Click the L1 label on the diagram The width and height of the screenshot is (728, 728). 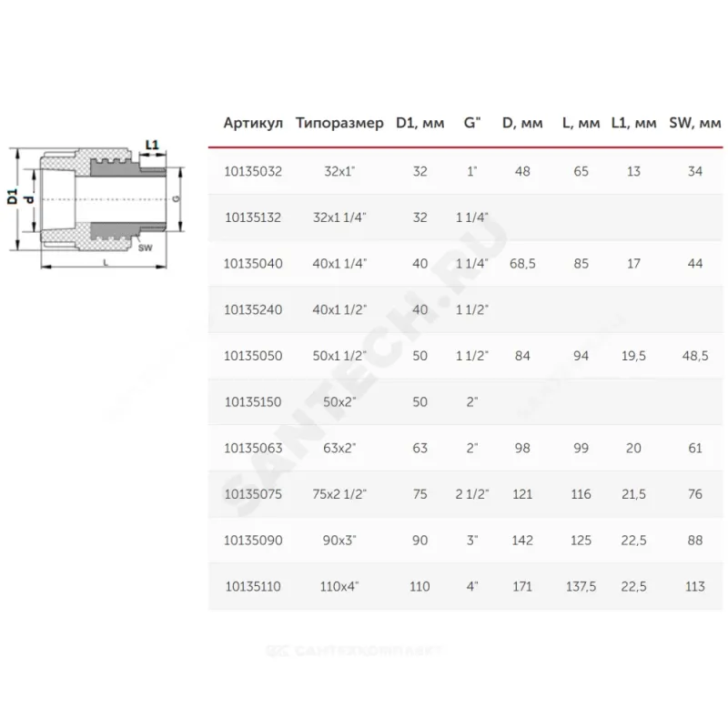[x=152, y=145]
